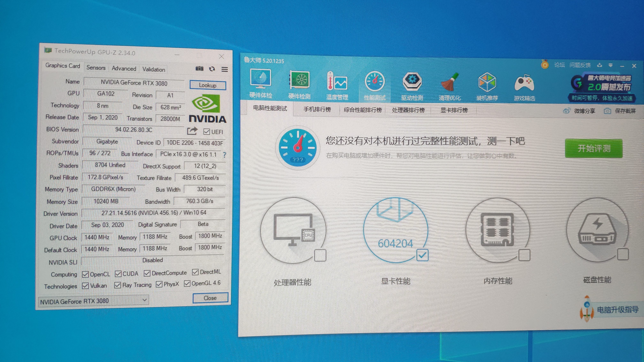The width and height of the screenshot is (644, 362).
Task: Toggle the Ray Tracing checkbox
Action: [118, 285]
